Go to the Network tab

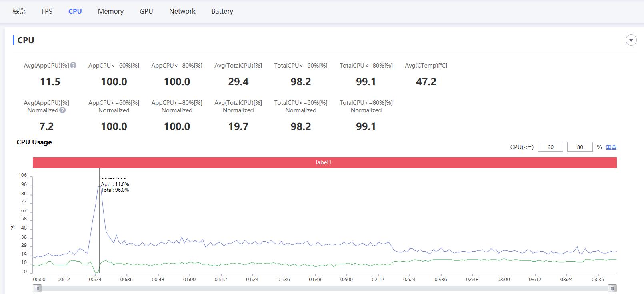click(x=182, y=11)
